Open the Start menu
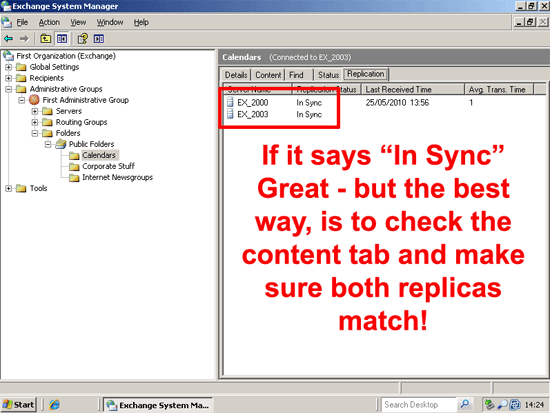Screen dimensions: 550x413 (x=19, y=405)
